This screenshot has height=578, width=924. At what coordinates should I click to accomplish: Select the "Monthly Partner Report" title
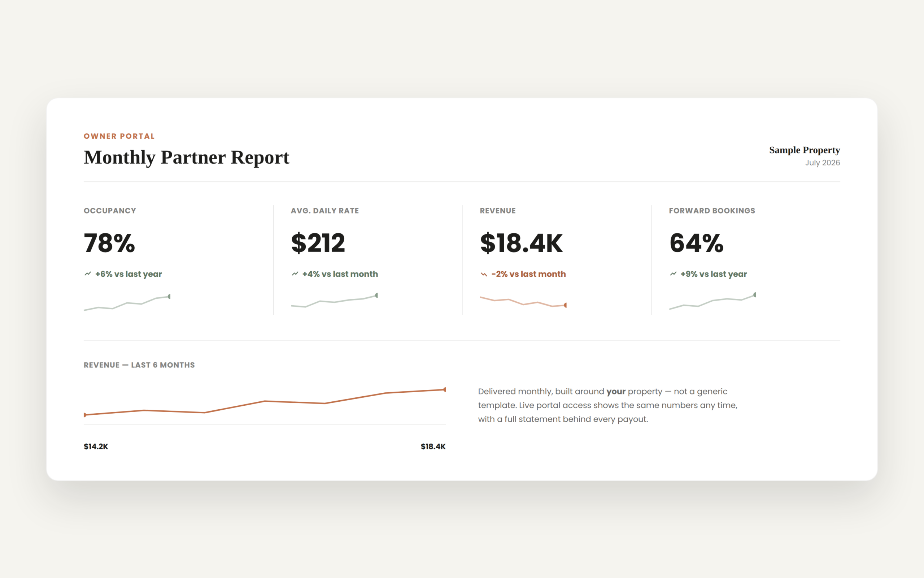[186, 157]
